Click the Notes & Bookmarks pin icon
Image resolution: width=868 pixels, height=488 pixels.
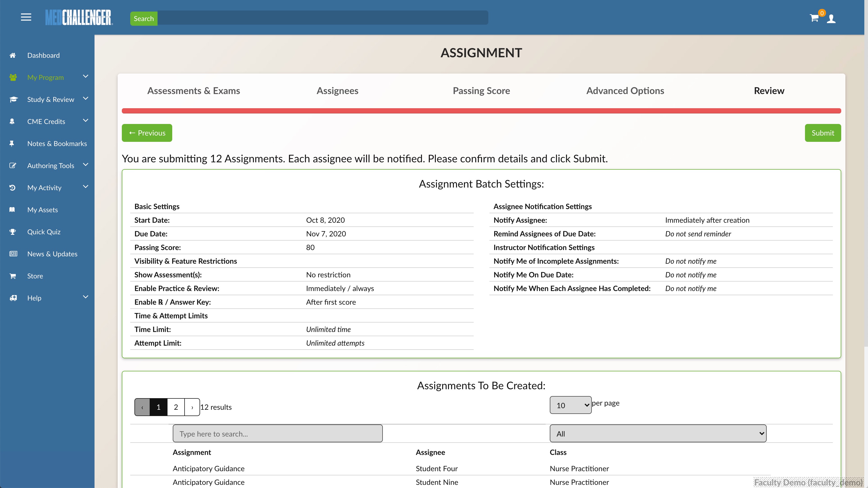pos(12,144)
